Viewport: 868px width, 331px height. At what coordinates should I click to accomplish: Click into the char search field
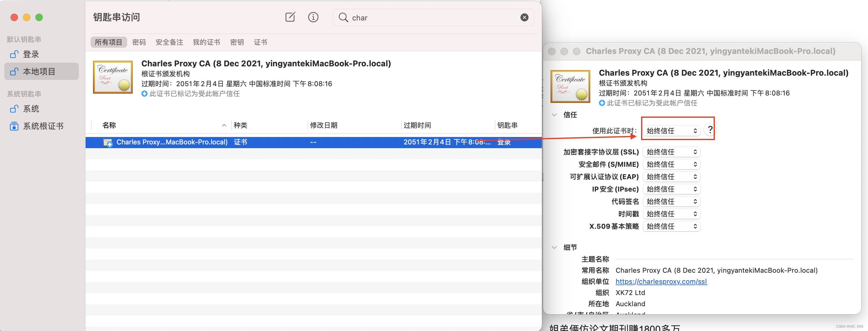pyautogui.click(x=434, y=17)
